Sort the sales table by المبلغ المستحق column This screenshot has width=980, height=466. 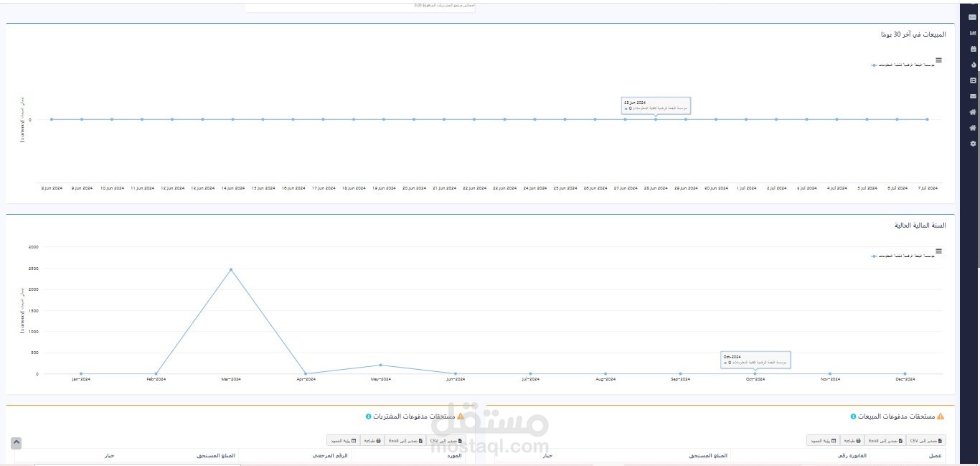coord(708,455)
